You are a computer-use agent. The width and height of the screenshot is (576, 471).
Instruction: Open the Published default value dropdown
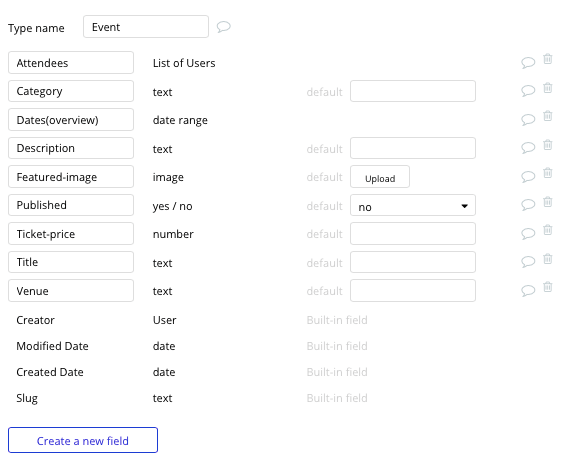pos(413,205)
